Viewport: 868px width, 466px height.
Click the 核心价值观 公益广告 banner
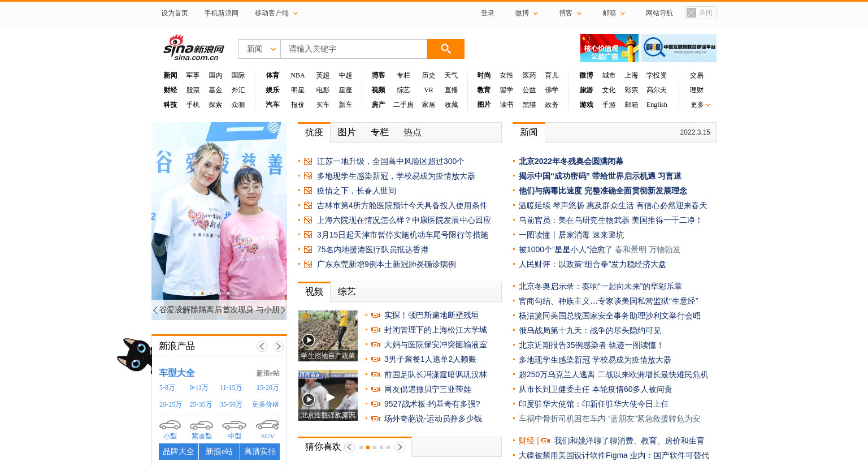point(609,48)
